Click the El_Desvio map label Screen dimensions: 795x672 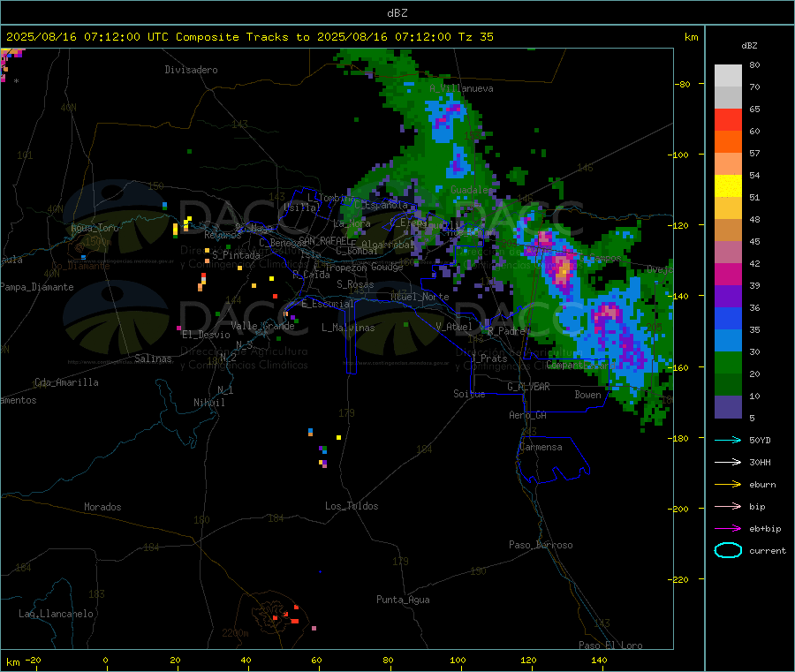pos(206,335)
